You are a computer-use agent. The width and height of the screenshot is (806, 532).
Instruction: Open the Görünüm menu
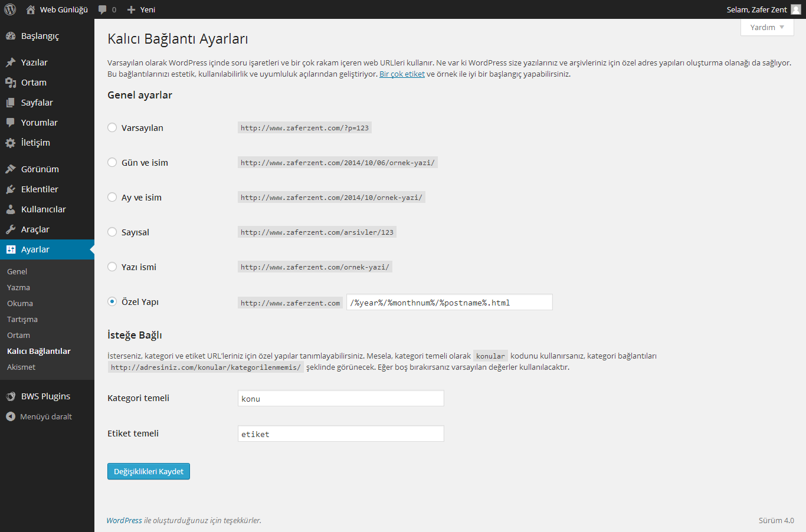click(x=47, y=169)
